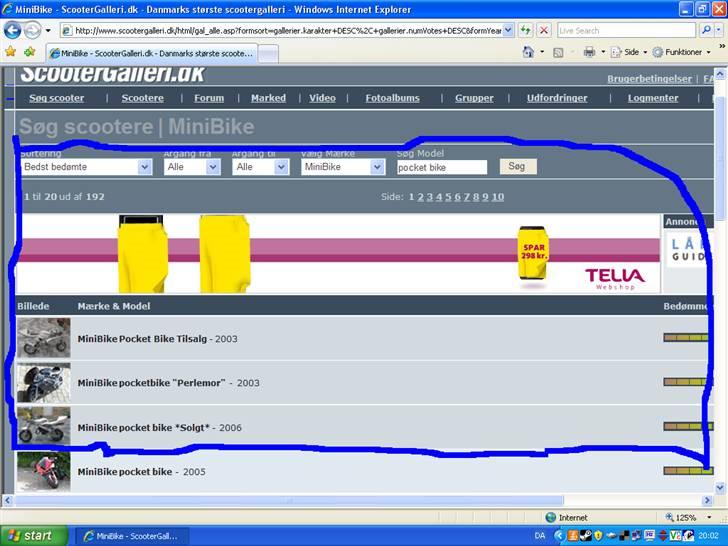Open thumbnail of MiniBike pocket bike 2005
728x546 pixels.
pos(44,471)
